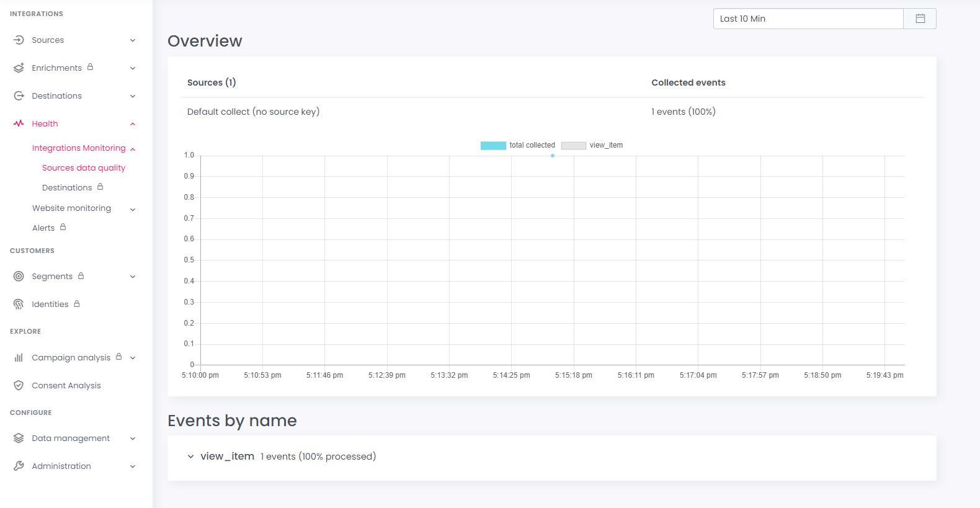The height and width of the screenshot is (508, 980).
Task: Toggle total collected legend swatch
Action: [x=493, y=145]
